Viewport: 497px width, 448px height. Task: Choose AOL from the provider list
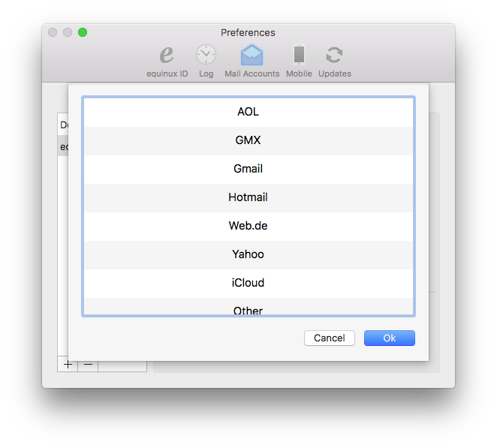click(x=248, y=112)
